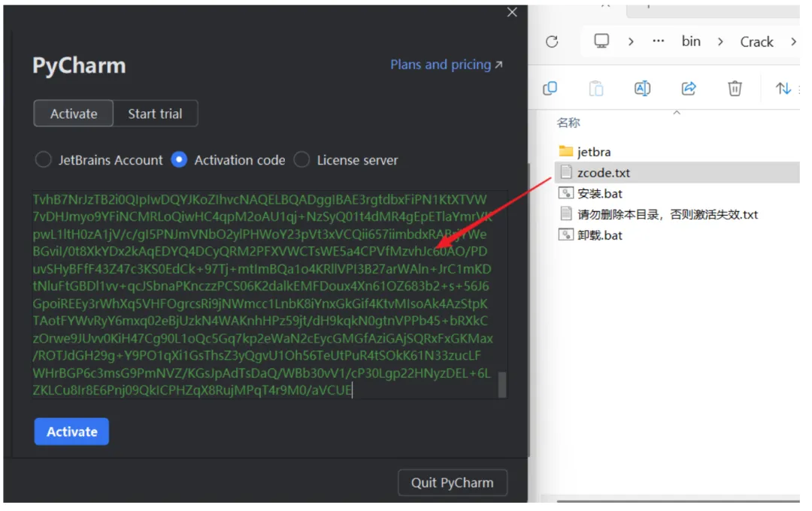The height and width of the screenshot is (511, 812).
Task: Click the file name 卸载.bat
Action: [600, 235]
